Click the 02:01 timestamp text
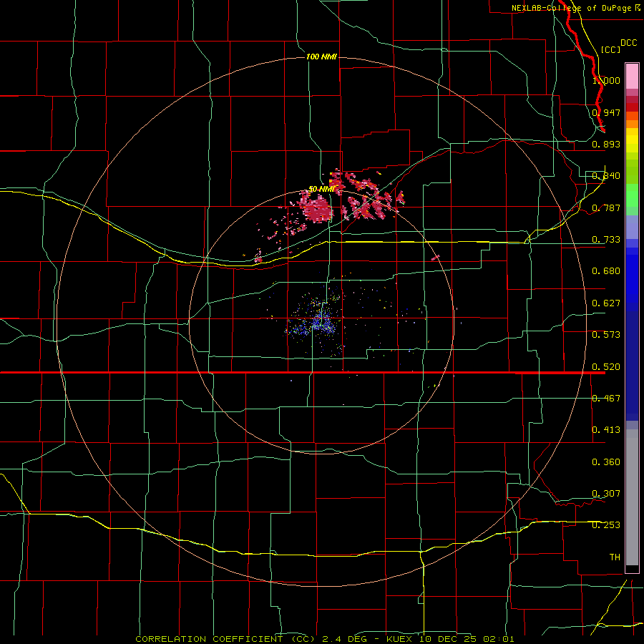Screen dimensions: 644x644 pos(499,639)
